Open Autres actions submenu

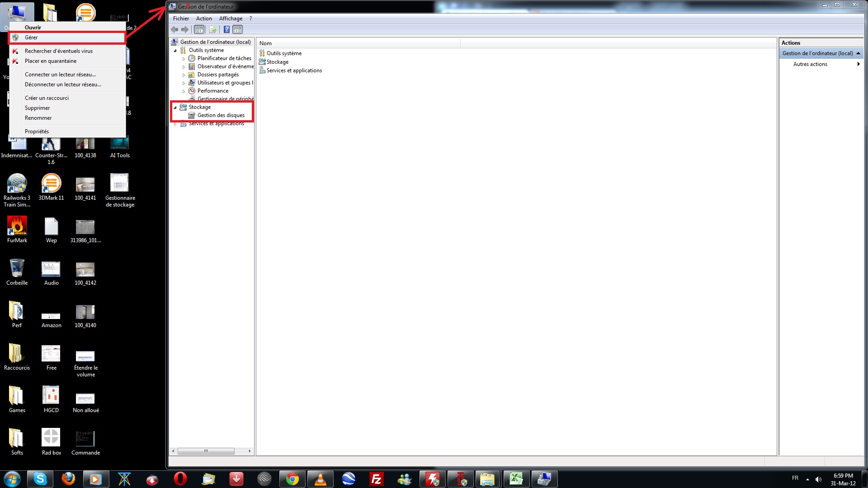(810, 64)
